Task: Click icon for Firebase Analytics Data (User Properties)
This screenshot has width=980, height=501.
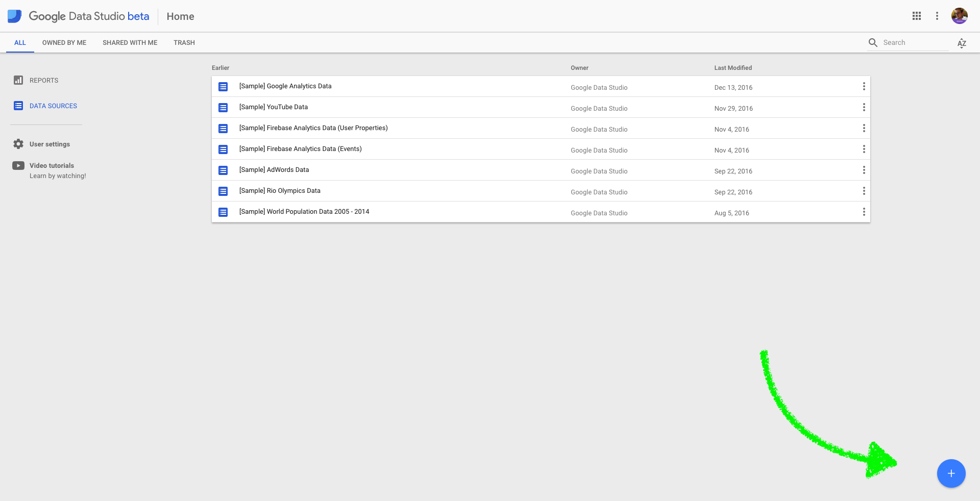Action: (x=223, y=129)
